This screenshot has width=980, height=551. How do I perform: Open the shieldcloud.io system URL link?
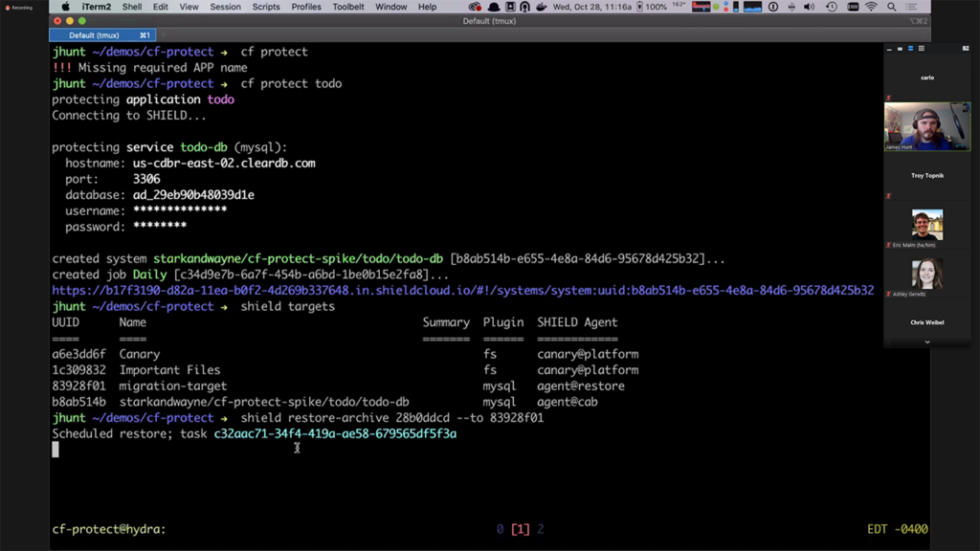pyautogui.click(x=462, y=291)
